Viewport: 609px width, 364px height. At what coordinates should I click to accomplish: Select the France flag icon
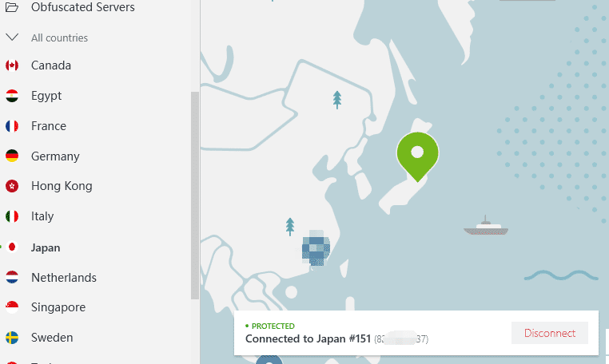[x=12, y=126]
